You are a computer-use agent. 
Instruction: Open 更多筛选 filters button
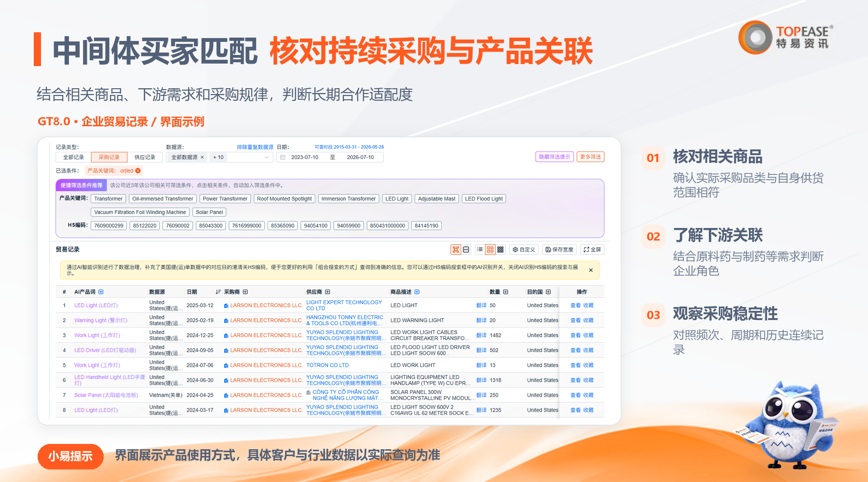(x=590, y=157)
